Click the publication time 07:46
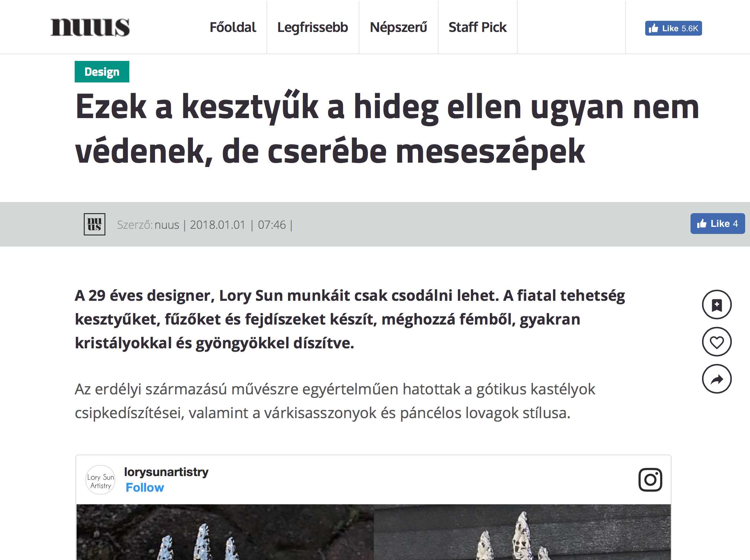The width and height of the screenshot is (750, 560). [272, 225]
